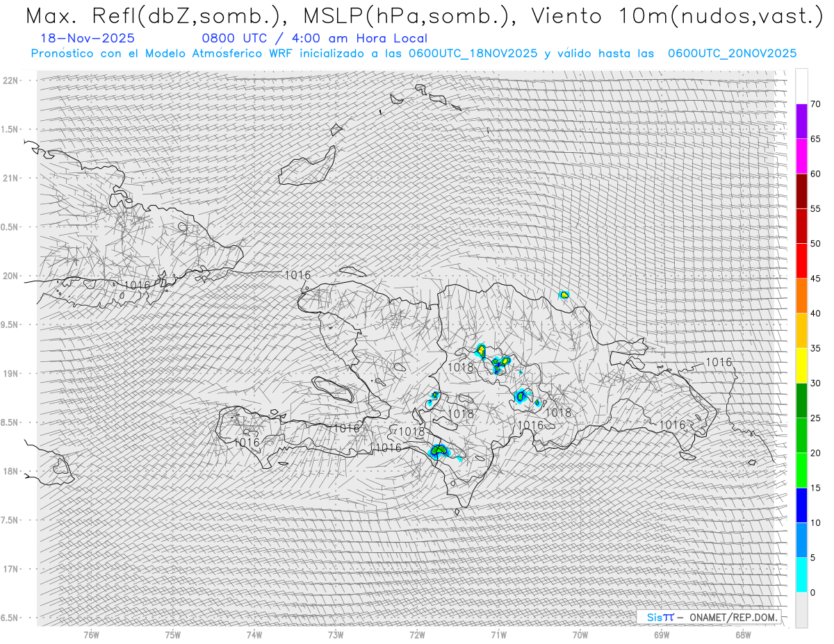Click the colorbar label '25'
The height and width of the screenshot is (644, 834).
[815, 418]
